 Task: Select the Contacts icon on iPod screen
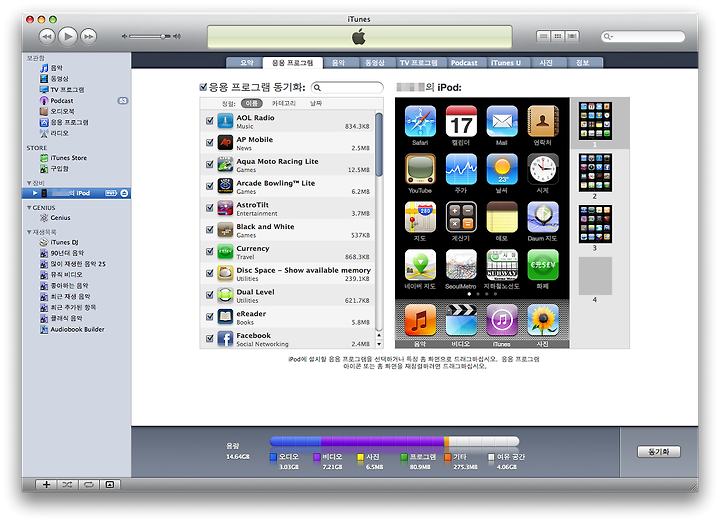click(543, 122)
